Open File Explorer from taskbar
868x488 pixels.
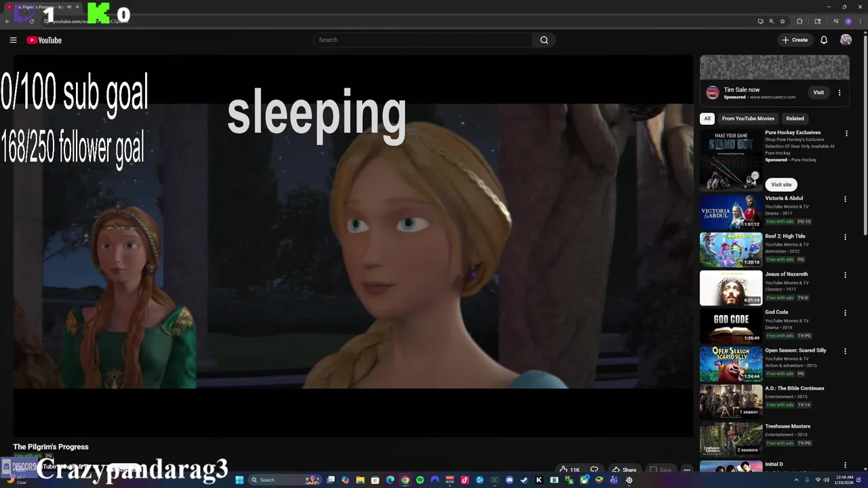(360, 480)
